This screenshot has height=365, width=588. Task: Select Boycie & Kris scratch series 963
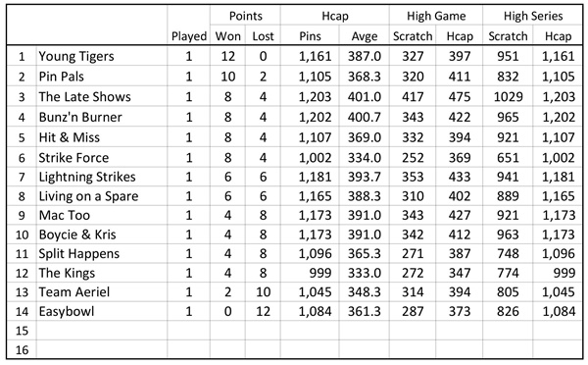coord(508,235)
